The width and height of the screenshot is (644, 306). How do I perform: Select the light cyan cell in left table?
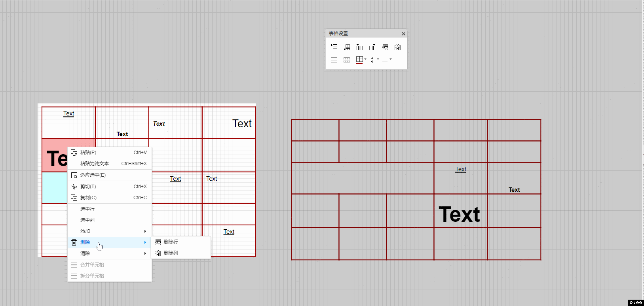point(55,188)
